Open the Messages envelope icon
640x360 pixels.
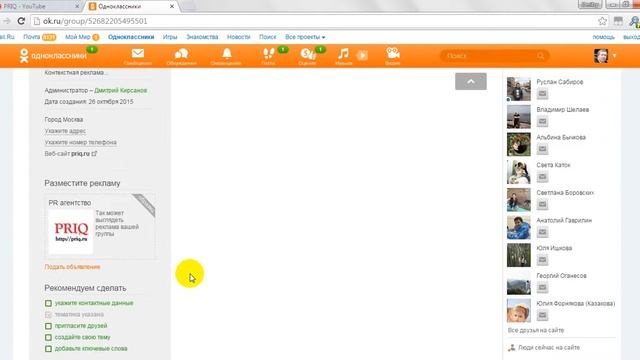(138, 53)
